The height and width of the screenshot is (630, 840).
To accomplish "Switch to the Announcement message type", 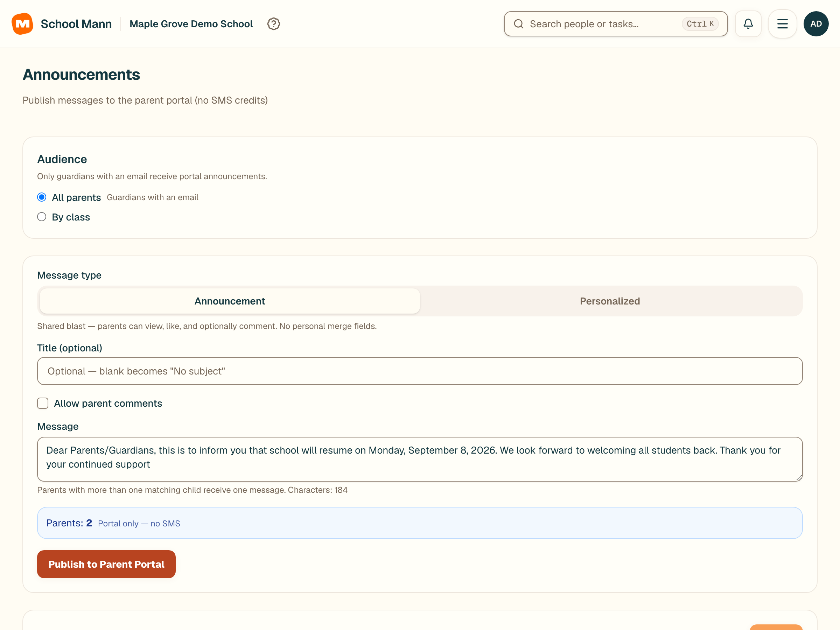I will (230, 301).
